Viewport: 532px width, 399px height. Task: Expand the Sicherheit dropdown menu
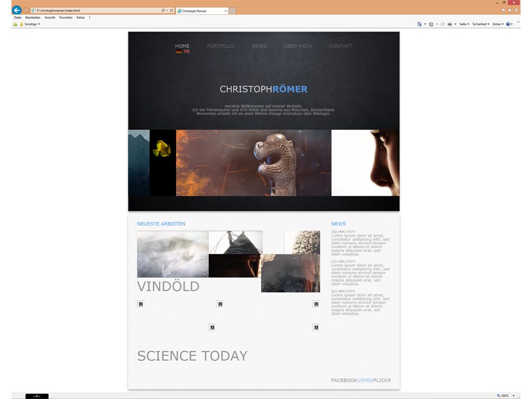coord(481,24)
